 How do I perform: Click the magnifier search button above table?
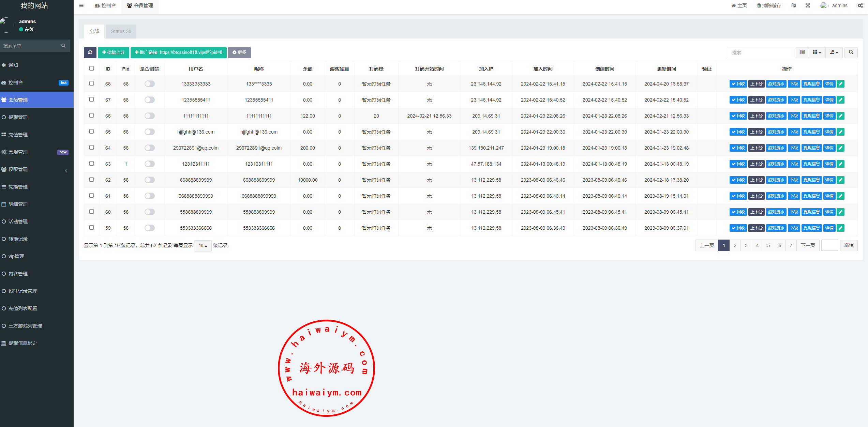851,52
